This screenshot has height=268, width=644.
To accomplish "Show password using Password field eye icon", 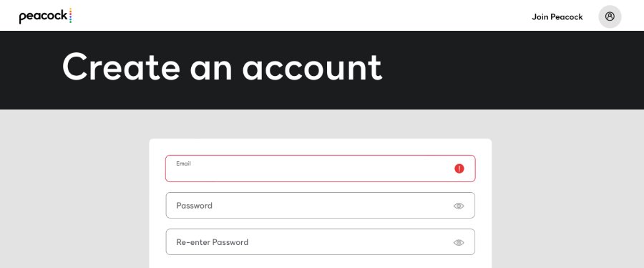I will pos(459,206).
